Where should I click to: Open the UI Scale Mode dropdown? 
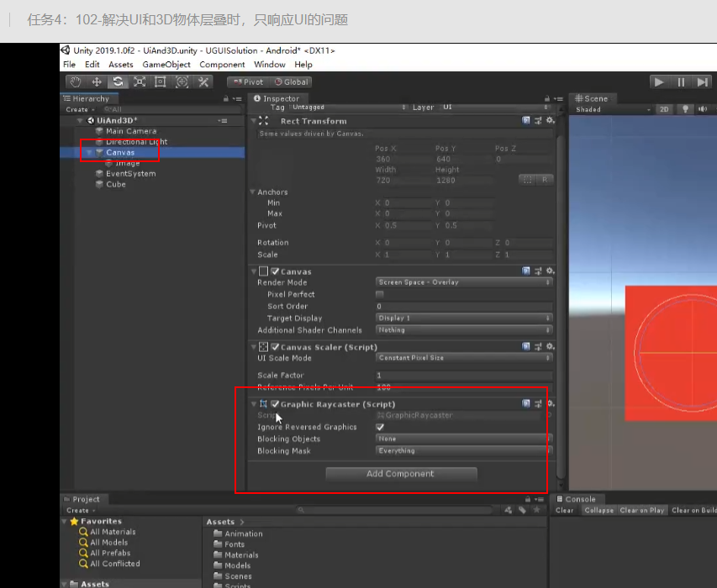coord(464,358)
